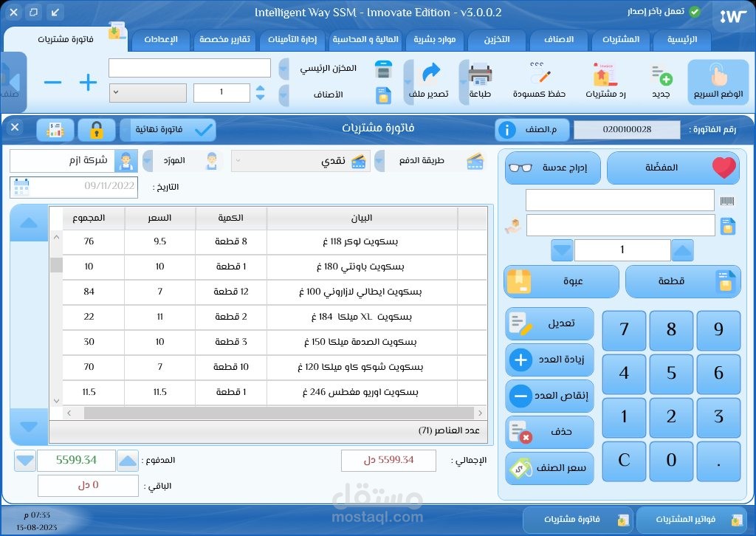Image resolution: width=756 pixels, height=536 pixels.
Task: Save as draft حفظ كمسودة
Action: 539,82
